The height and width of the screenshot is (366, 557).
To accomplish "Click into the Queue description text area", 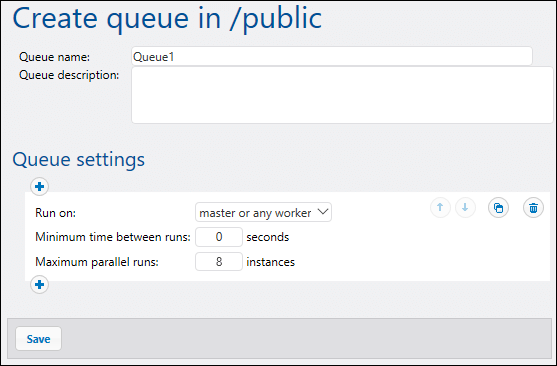I will click(x=342, y=95).
